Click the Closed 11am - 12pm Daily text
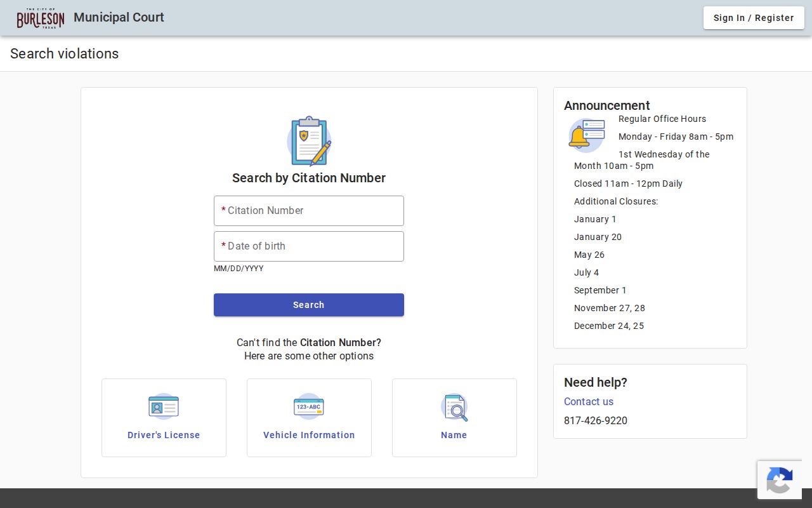Image resolution: width=812 pixels, height=508 pixels. tap(628, 184)
